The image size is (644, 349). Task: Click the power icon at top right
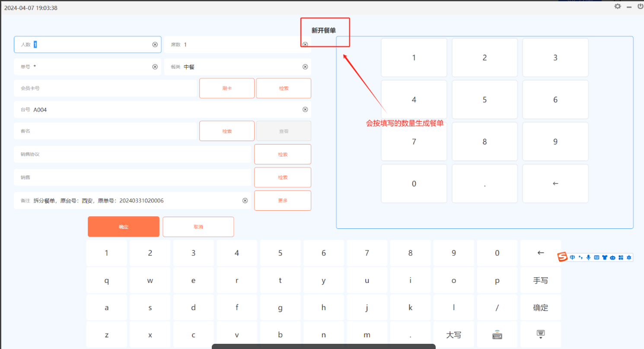tap(640, 6)
